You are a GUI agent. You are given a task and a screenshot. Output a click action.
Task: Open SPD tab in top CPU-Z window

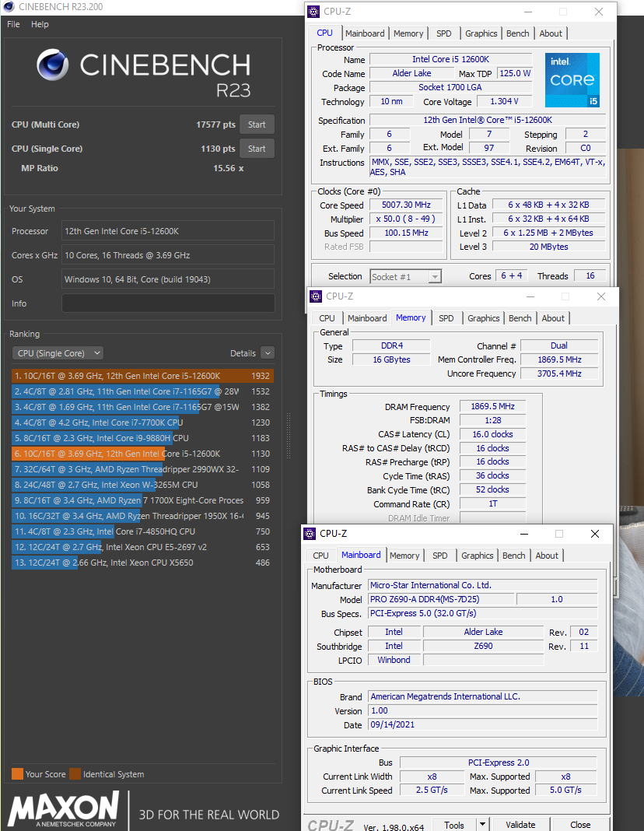(444, 33)
